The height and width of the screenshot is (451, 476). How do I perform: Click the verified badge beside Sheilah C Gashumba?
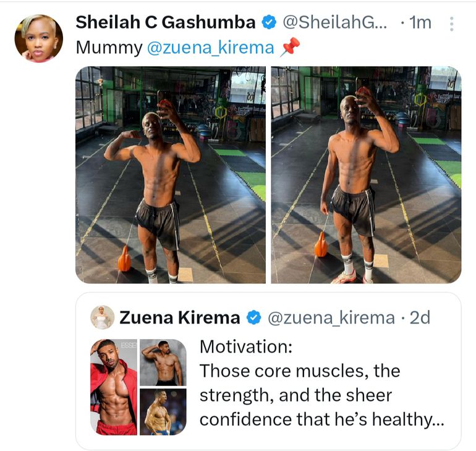pos(269,22)
